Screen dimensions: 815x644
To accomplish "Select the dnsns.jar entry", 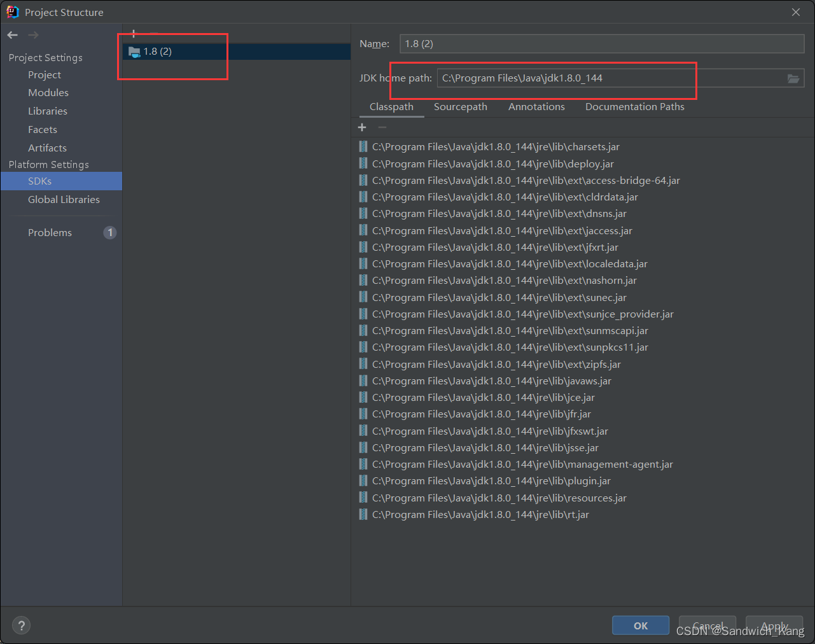I will pyautogui.click(x=493, y=214).
